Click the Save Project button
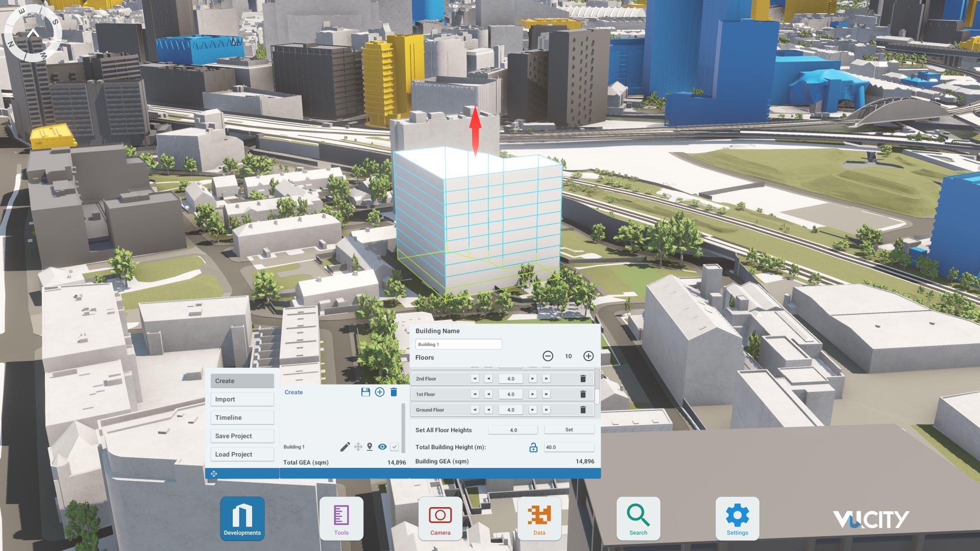 (x=242, y=436)
